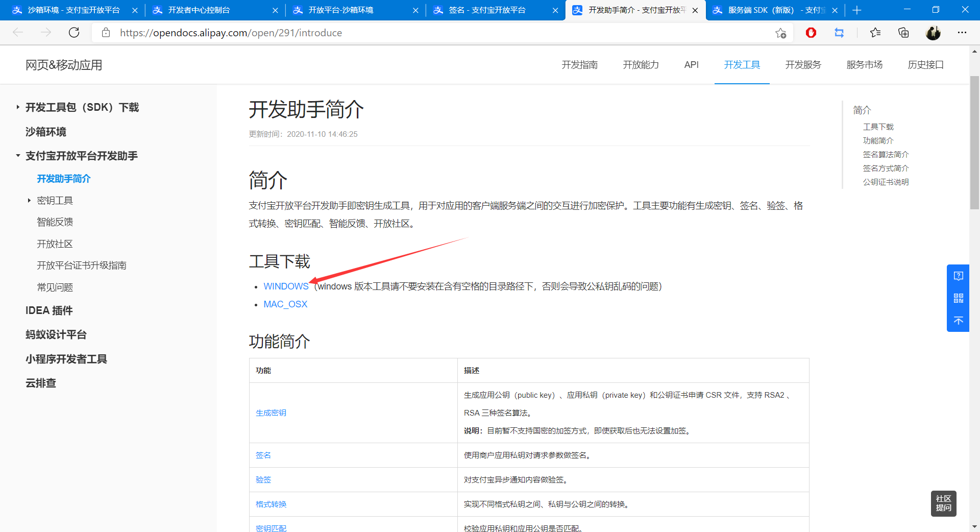Open the browser settings and more menu
This screenshot has width=980, height=532.
pos(962,33)
